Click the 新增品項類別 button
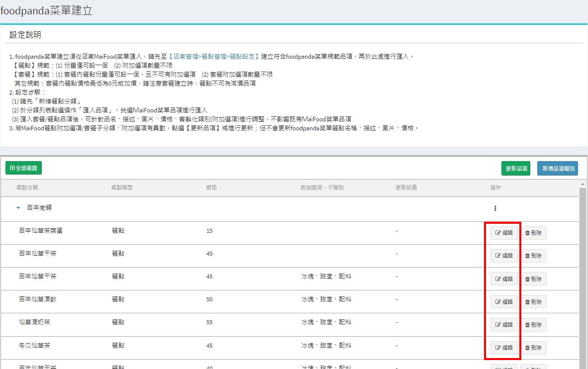Viewport: 588px width, 369px height. pos(557,169)
